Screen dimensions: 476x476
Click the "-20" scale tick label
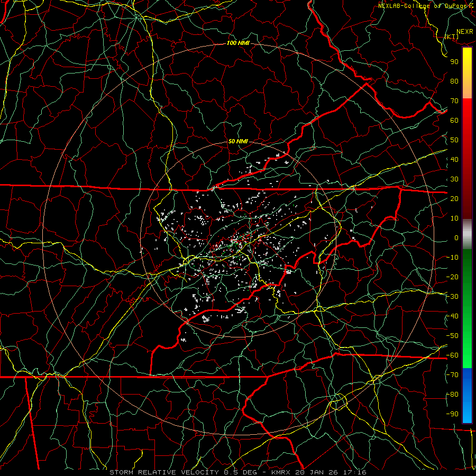[x=452, y=277]
